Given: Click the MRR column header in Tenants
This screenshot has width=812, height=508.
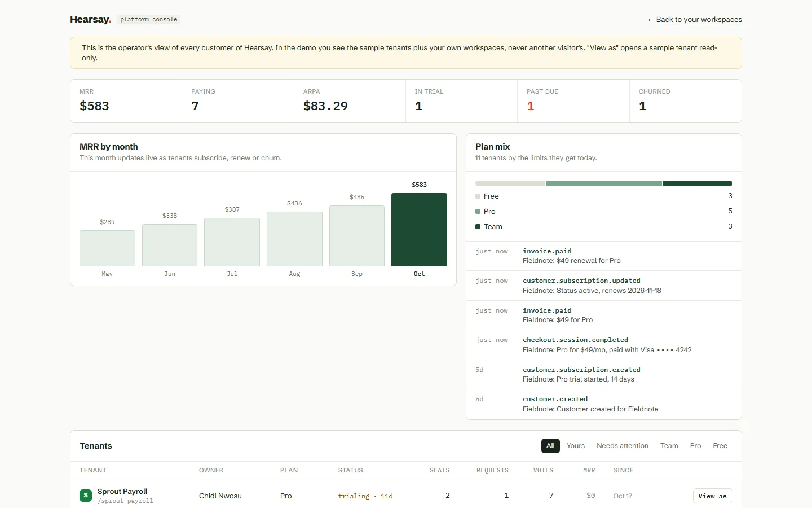Looking at the screenshot, I should coord(589,470).
